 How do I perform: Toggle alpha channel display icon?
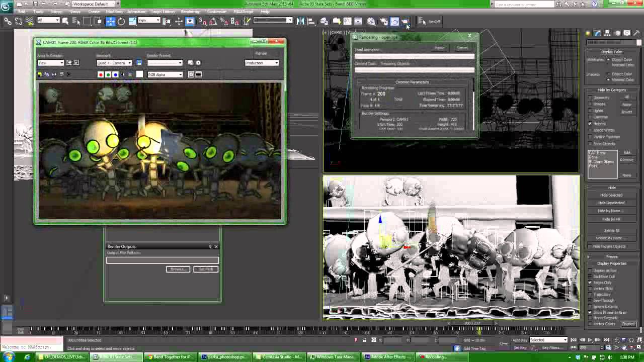[x=122, y=74]
